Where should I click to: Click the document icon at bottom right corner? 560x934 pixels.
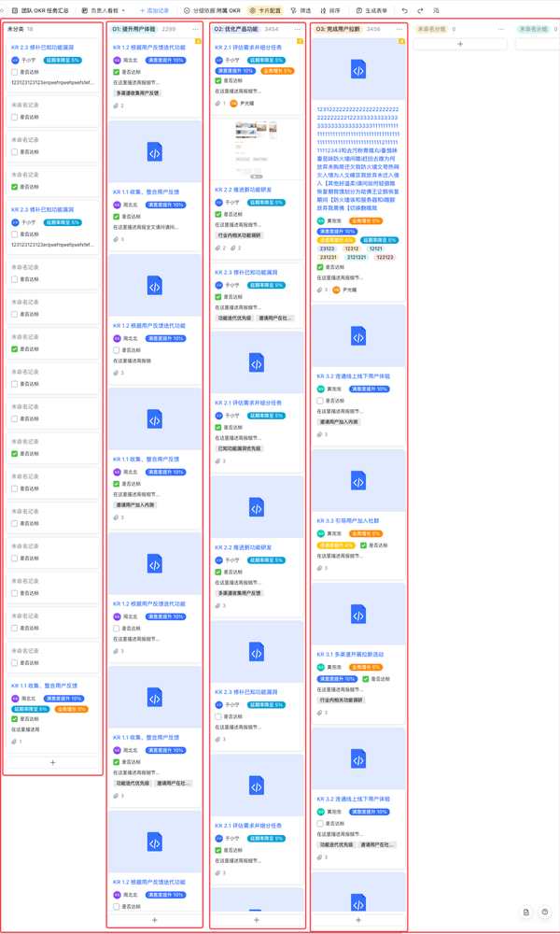tap(526, 912)
